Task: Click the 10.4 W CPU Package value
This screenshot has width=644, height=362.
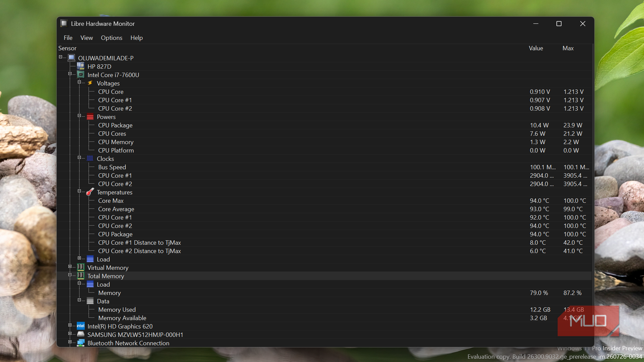Action: point(539,125)
